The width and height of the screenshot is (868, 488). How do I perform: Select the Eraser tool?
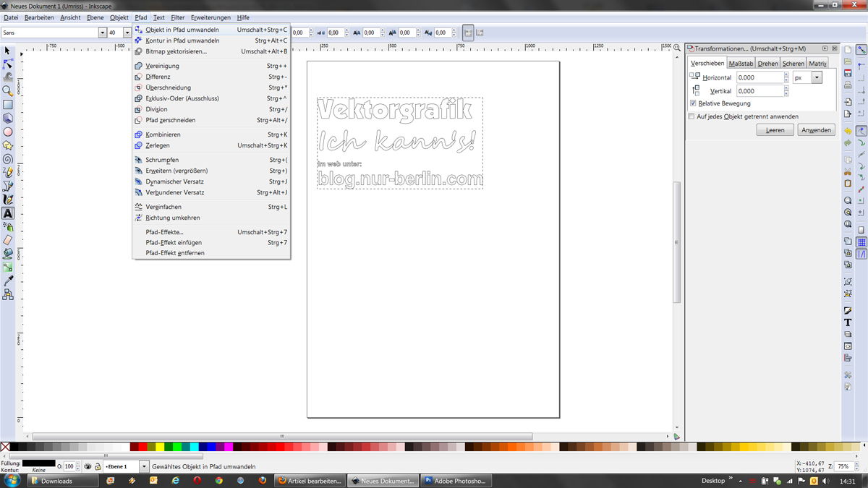click(8, 240)
